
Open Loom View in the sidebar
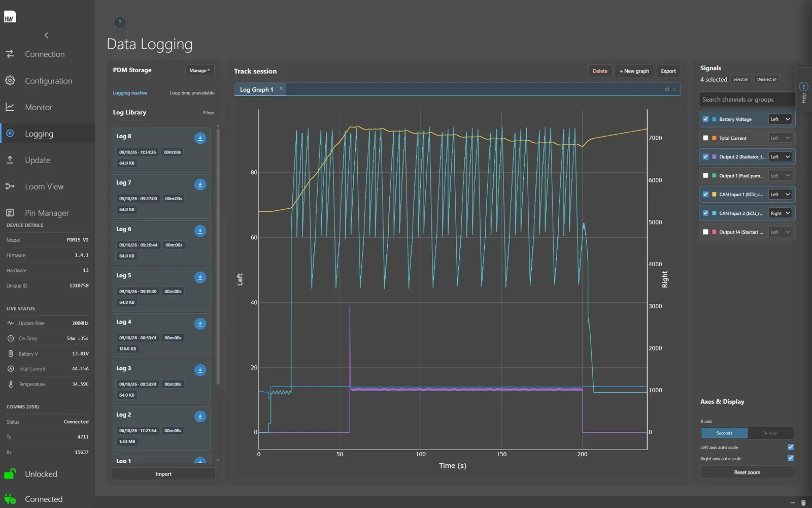(44, 186)
